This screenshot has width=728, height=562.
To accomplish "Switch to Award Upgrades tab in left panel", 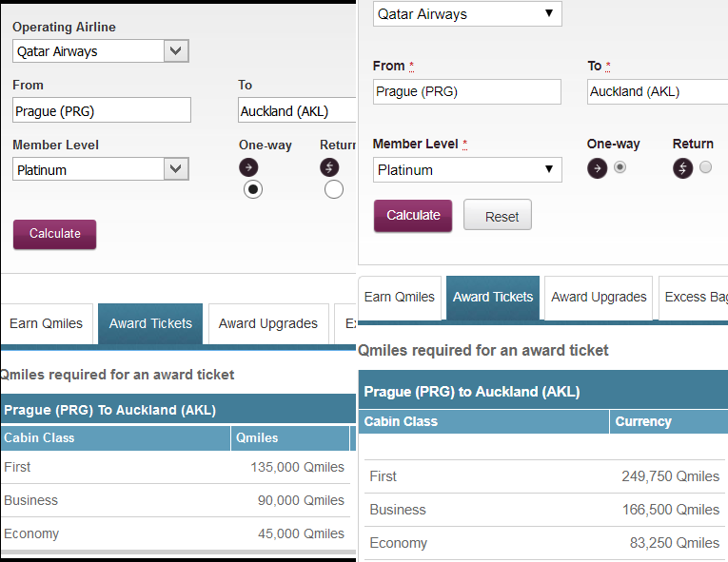I will coord(268,323).
